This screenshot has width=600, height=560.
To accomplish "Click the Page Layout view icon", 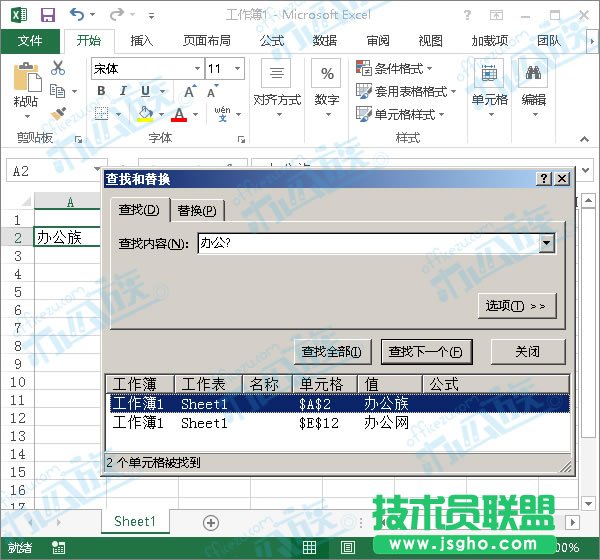I will [x=347, y=547].
